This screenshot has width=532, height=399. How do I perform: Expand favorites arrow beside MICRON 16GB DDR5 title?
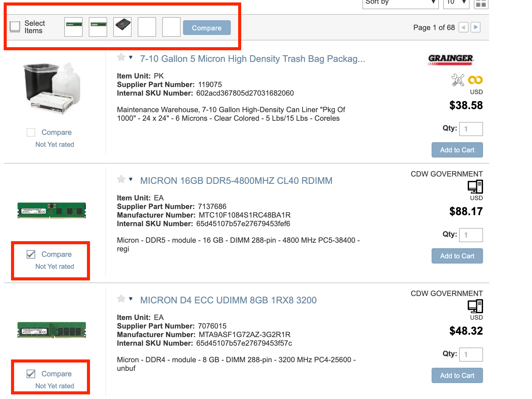[x=131, y=179]
